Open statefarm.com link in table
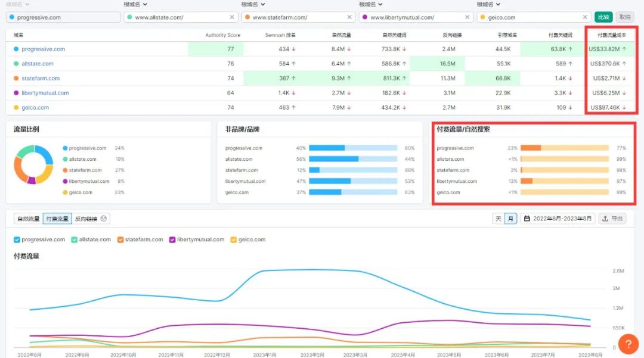The width and height of the screenshot is (644, 358). pyautogui.click(x=41, y=78)
